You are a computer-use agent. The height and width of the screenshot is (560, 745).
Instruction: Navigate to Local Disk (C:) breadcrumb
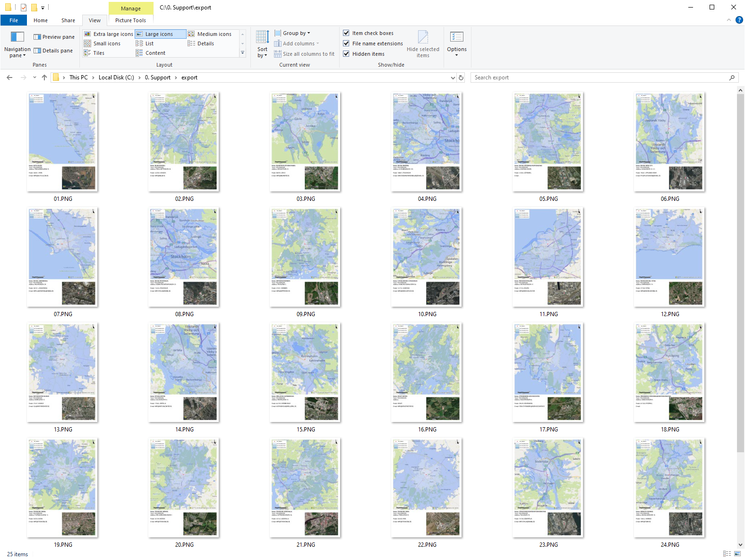click(x=116, y=78)
